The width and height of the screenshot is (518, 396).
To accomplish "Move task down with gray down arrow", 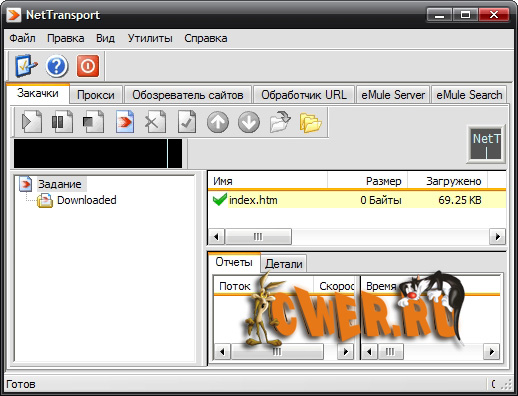I will 249,122.
